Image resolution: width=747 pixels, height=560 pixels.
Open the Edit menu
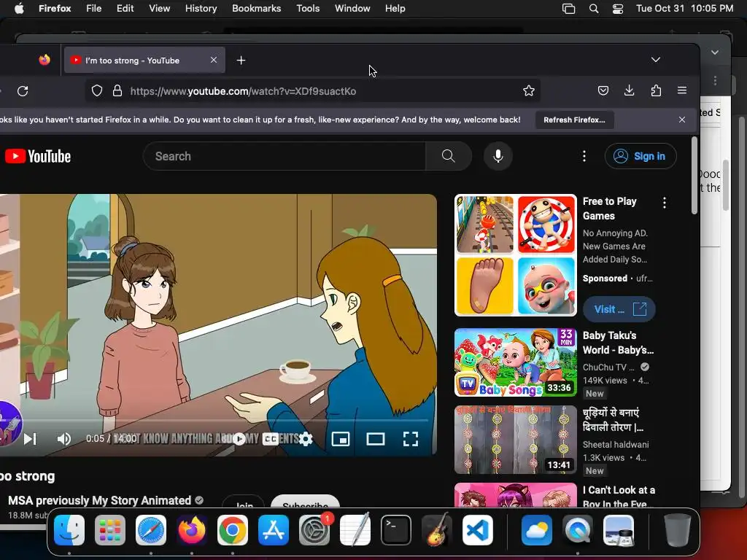(x=125, y=9)
